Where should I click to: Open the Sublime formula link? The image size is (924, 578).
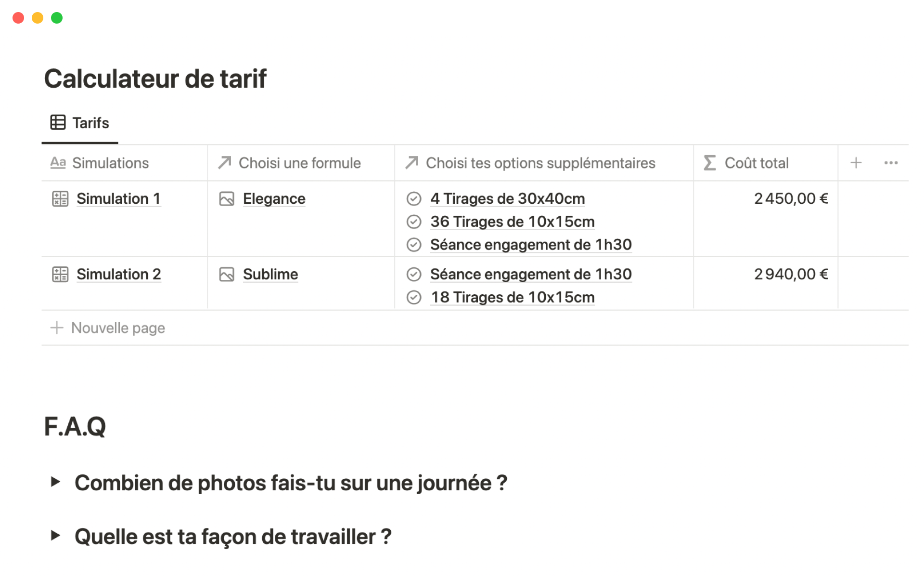tap(270, 274)
